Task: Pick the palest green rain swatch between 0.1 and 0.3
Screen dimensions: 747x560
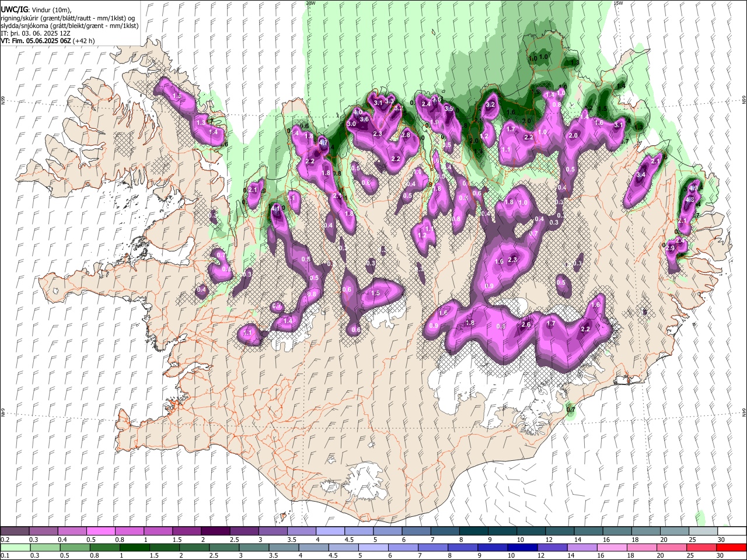Action: (x=15, y=548)
